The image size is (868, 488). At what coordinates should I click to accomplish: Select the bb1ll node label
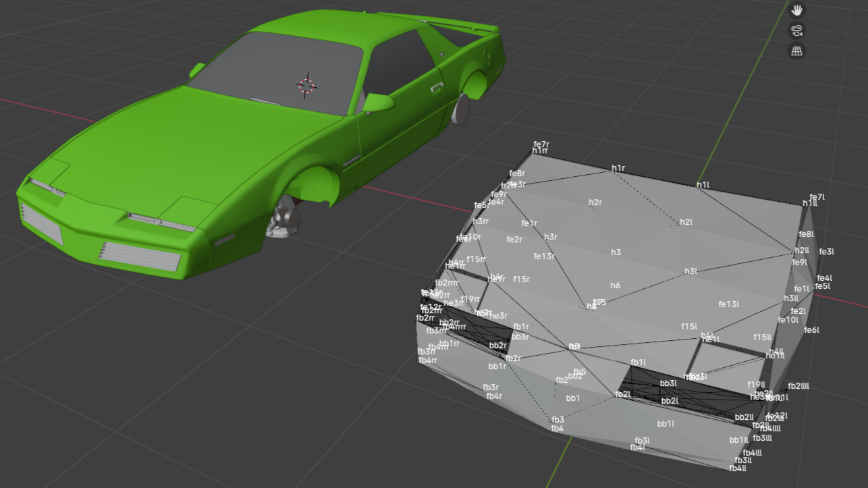739,440
